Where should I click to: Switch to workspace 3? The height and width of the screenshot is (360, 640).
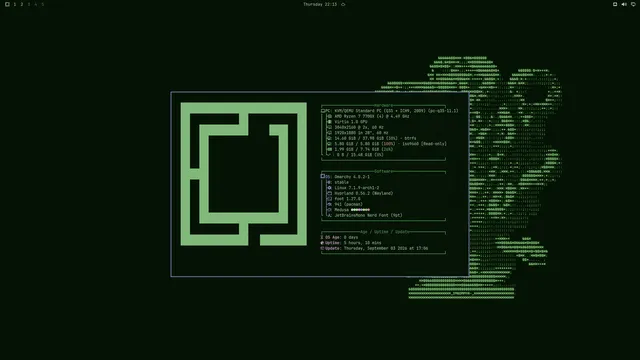point(29,4)
